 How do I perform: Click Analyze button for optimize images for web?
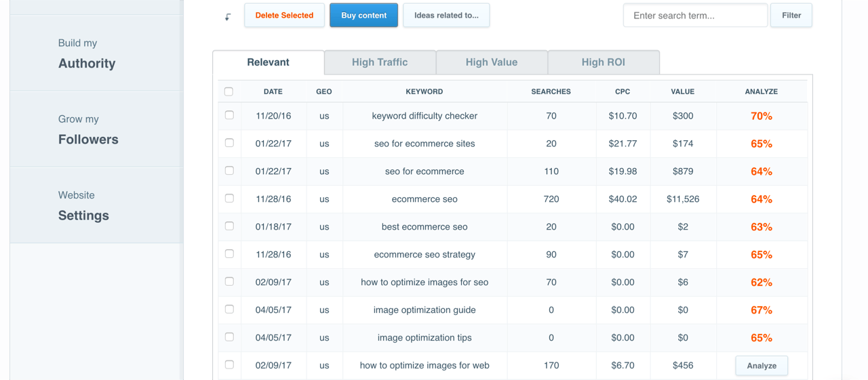point(762,366)
